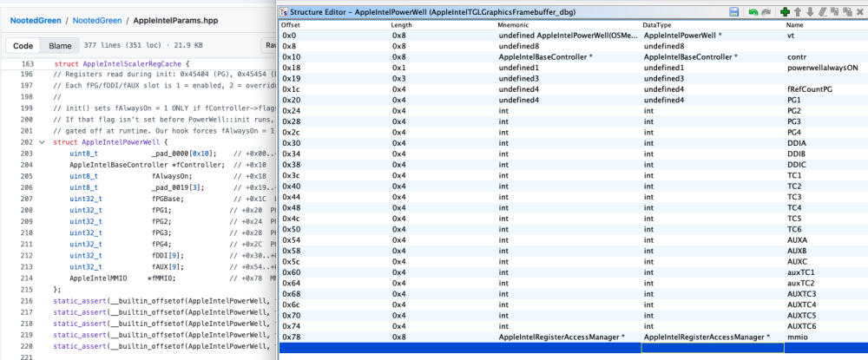The width and height of the screenshot is (868, 360).
Task: Select the name cell 'fRefCountPG'
Action: click(x=810, y=89)
